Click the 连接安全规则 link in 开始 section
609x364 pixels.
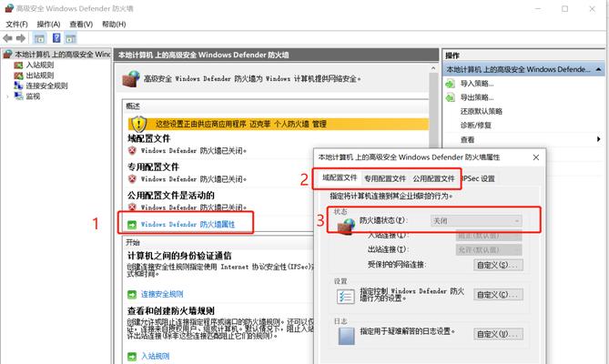click(x=161, y=294)
